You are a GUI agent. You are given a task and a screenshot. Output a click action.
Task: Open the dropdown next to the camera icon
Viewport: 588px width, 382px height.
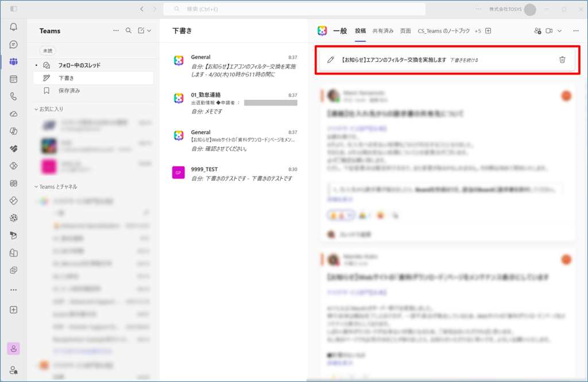tap(559, 31)
